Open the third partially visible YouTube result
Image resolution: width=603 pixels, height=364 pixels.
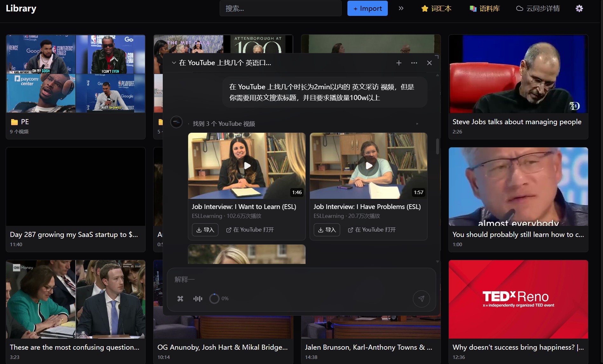point(247,254)
